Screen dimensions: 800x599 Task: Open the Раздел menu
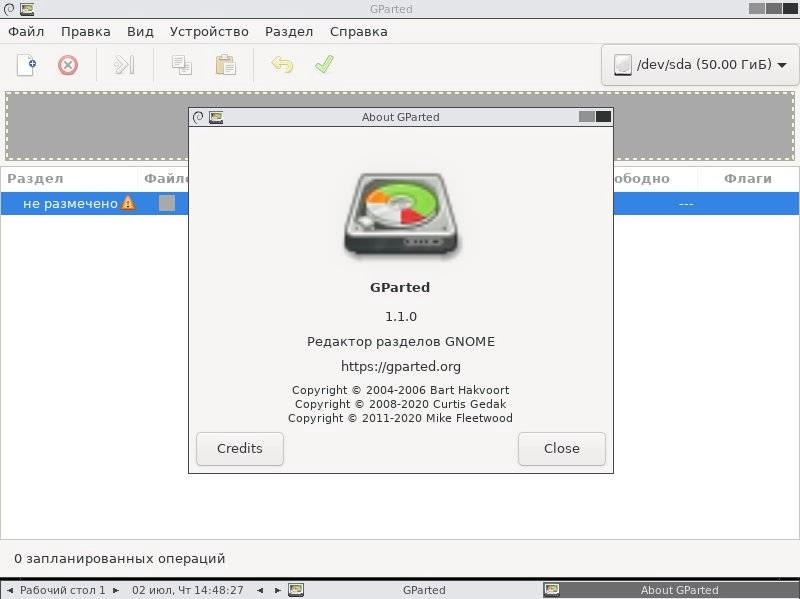pos(289,32)
